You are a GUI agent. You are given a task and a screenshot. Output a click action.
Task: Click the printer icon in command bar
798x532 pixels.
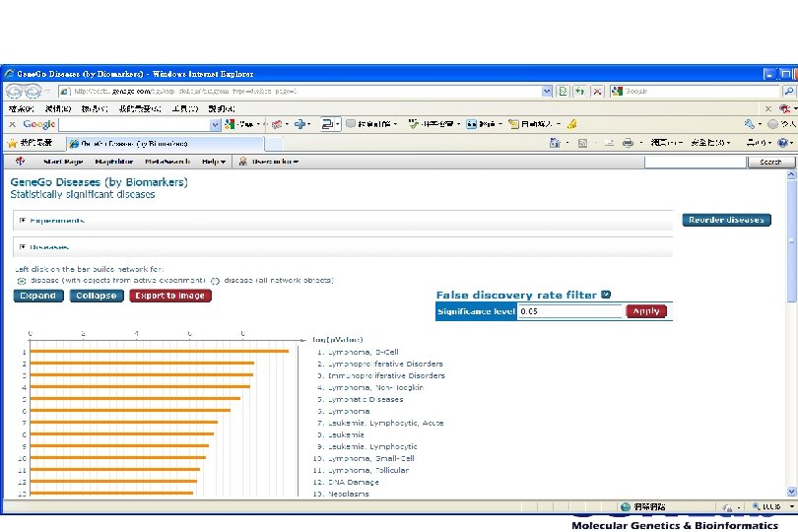[x=628, y=143]
